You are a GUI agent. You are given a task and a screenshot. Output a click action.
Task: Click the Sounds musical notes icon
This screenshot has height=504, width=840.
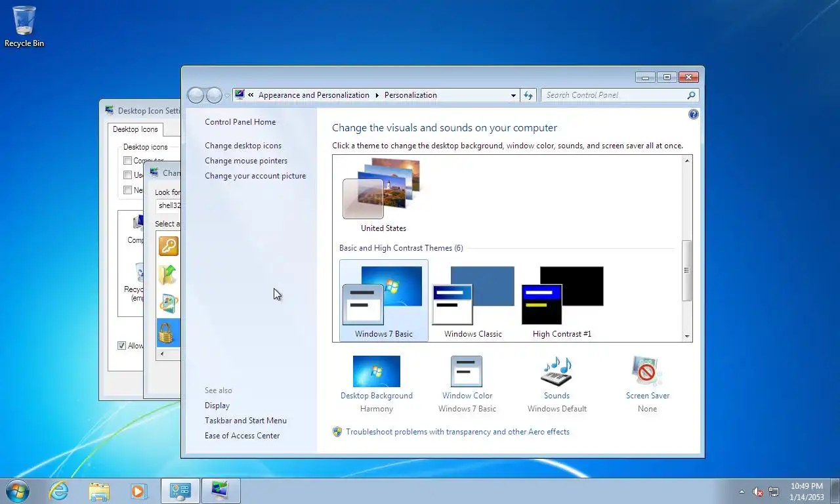556,371
